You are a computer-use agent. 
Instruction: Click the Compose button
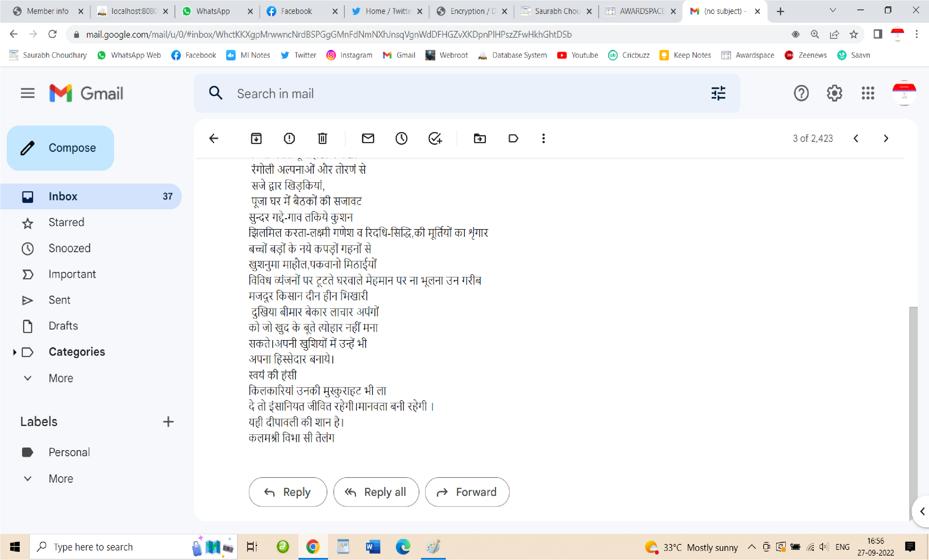60,148
